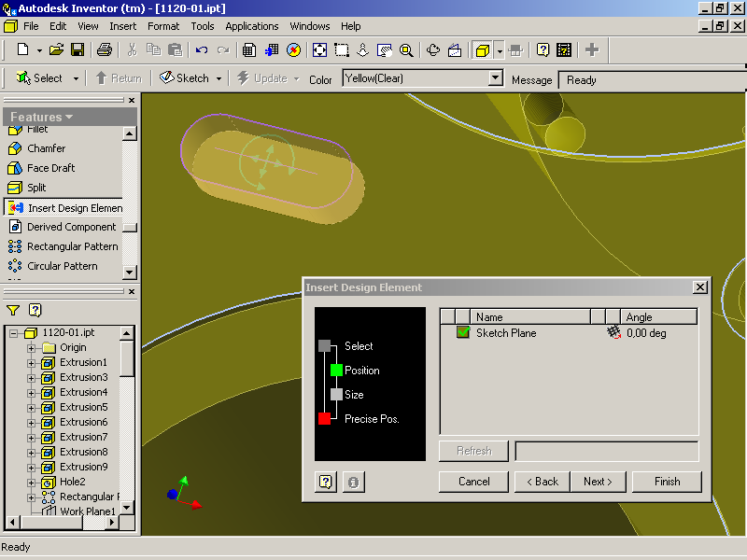Jump to the Select step square
The image size is (747, 560).
coord(324,345)
